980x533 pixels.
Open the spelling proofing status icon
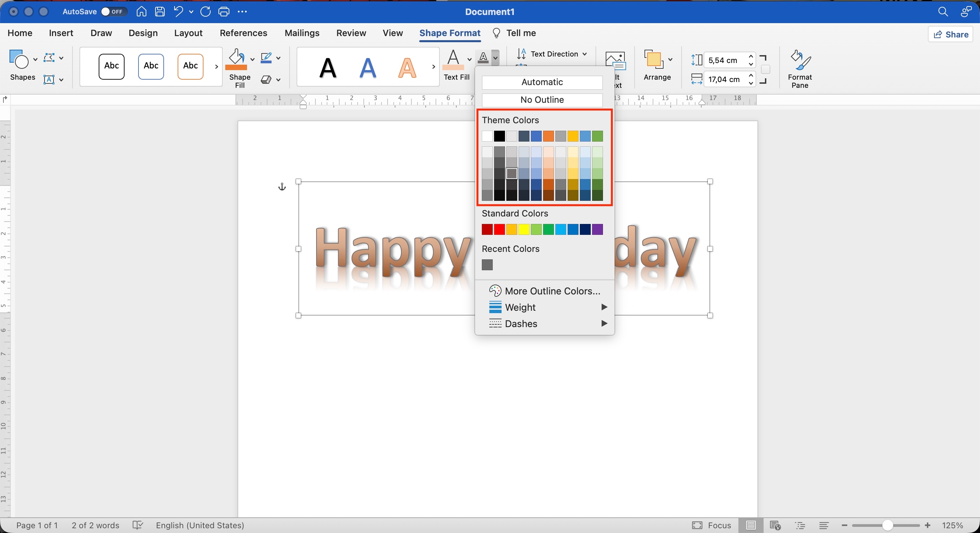pyautogui.click(x=138, y=526)
